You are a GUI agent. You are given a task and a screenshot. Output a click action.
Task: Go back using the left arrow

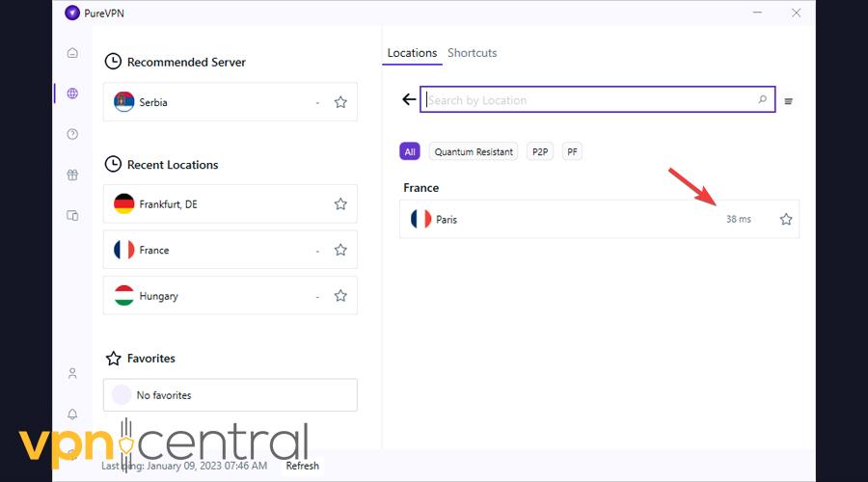409,99
